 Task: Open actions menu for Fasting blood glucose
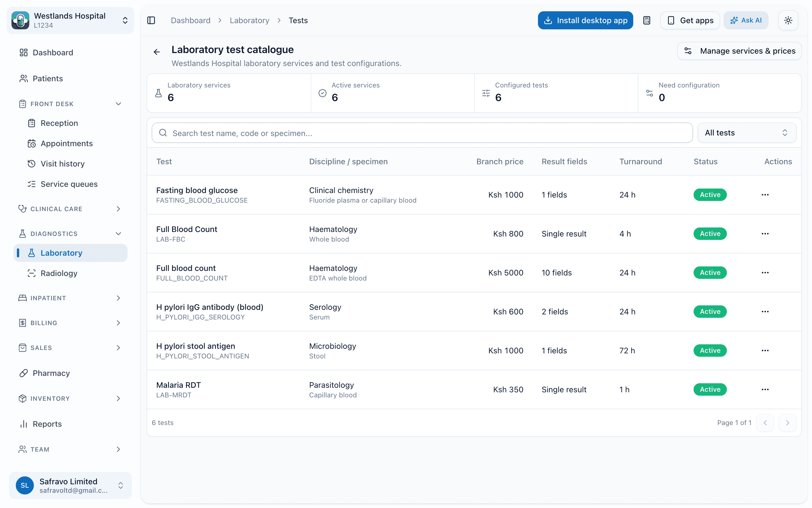point(765,195)
